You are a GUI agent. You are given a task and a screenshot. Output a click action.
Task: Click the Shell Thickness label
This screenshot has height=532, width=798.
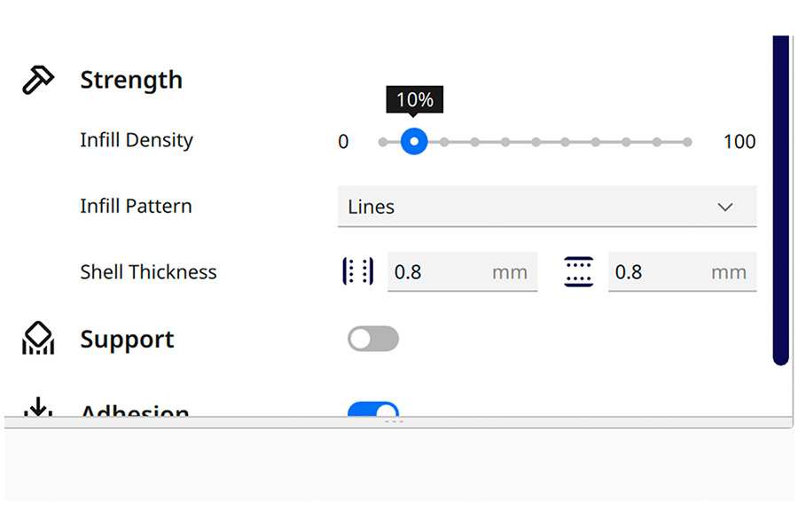(148, 272)
